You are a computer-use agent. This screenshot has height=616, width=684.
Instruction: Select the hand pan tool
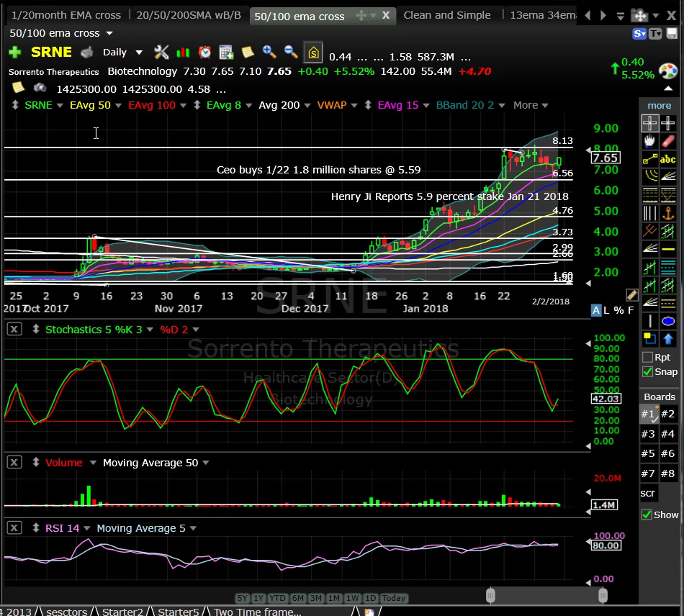(650, 141)
